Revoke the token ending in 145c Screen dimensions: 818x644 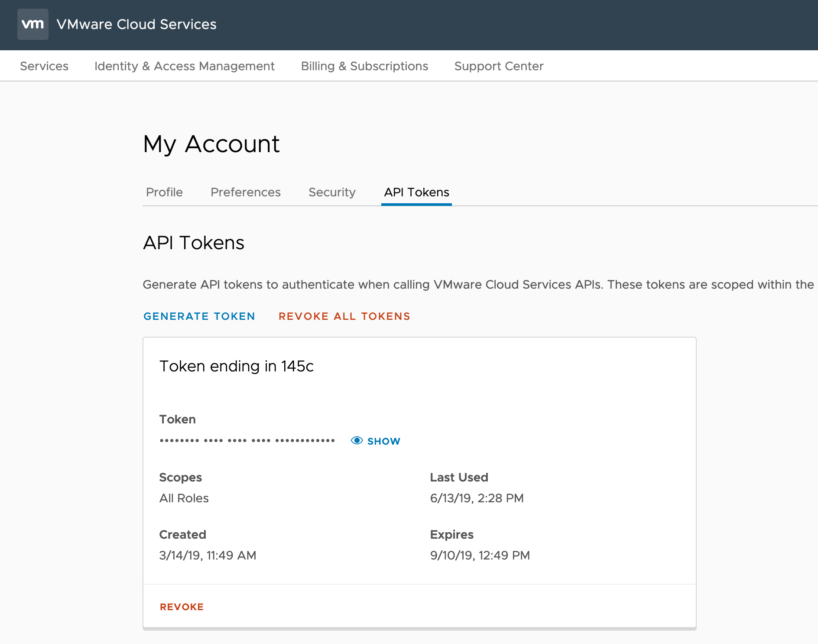click(x=182, y=607)
